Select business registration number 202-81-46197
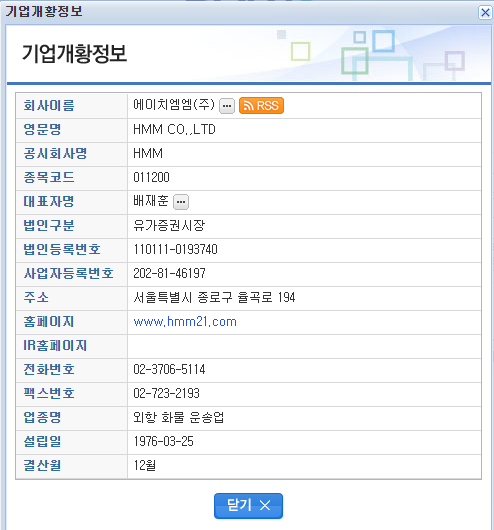 click(x=169, y=273)
